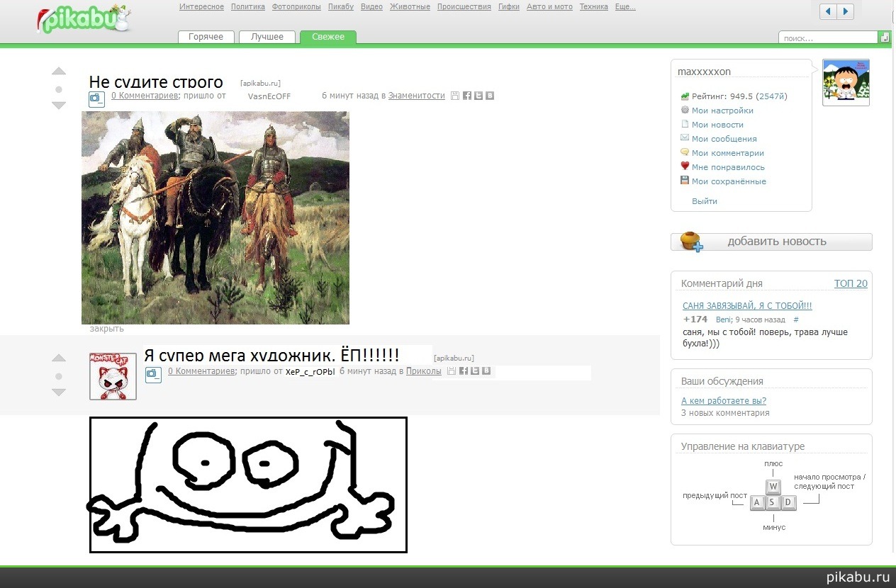The image size is (896, 588).
Task: Share "Я супер мега художник" on Facebook
Action: 464,371
